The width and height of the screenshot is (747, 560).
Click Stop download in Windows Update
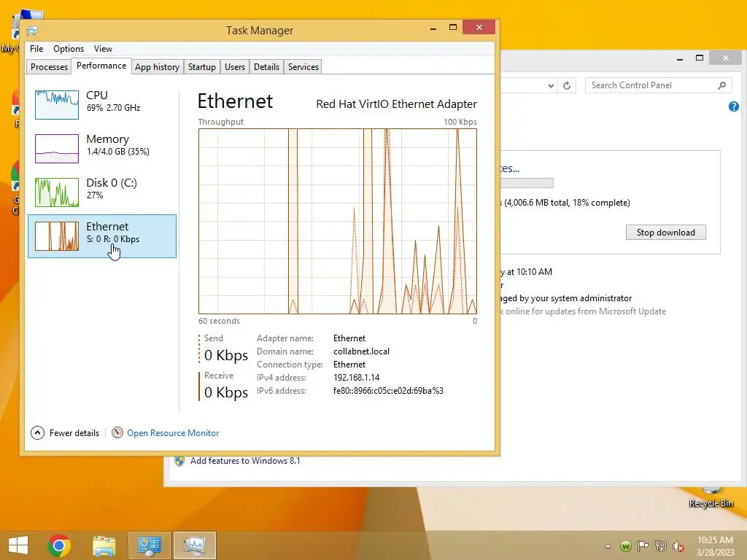(x=665, y=233)
